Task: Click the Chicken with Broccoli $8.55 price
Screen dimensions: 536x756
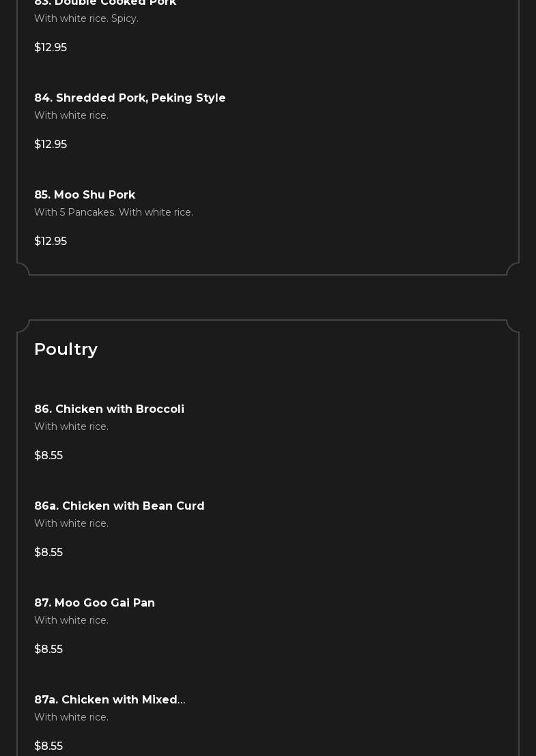Action: (48, 455)
